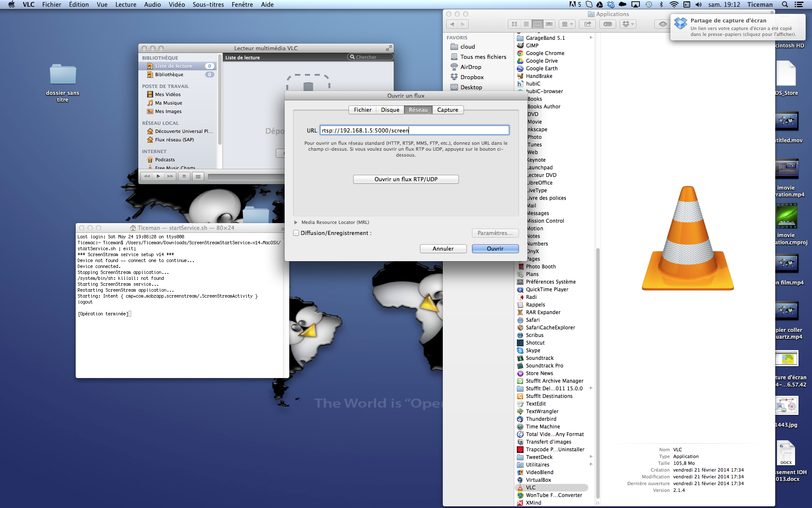Open Podcasts in VLC sidebar
Viewport: 812px width, 508px height.
coord(165,160)
